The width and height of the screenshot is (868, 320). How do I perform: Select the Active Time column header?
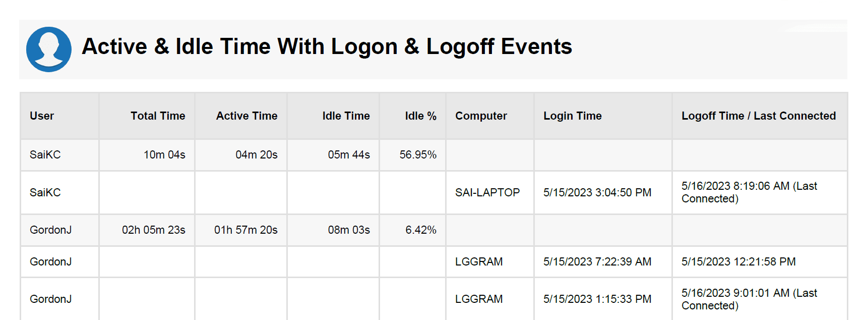click(246, 116)
